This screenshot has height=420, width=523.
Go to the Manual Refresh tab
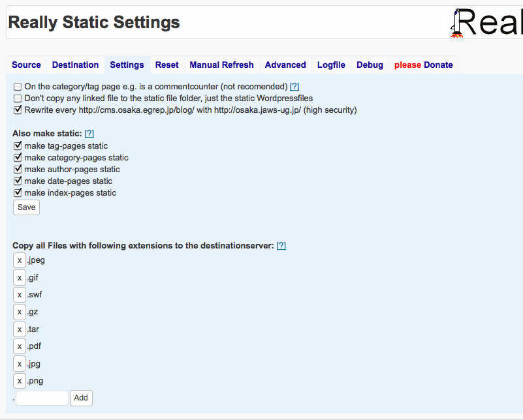222,65
